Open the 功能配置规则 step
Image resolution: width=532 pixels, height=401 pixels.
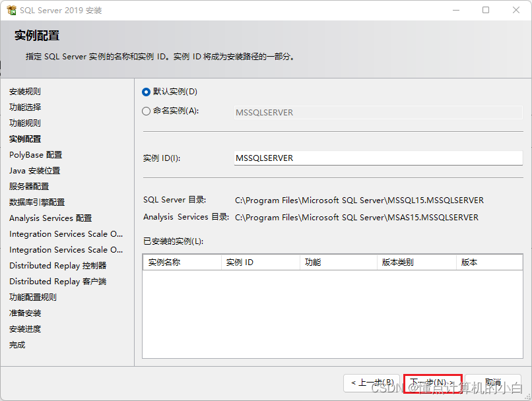33,297
